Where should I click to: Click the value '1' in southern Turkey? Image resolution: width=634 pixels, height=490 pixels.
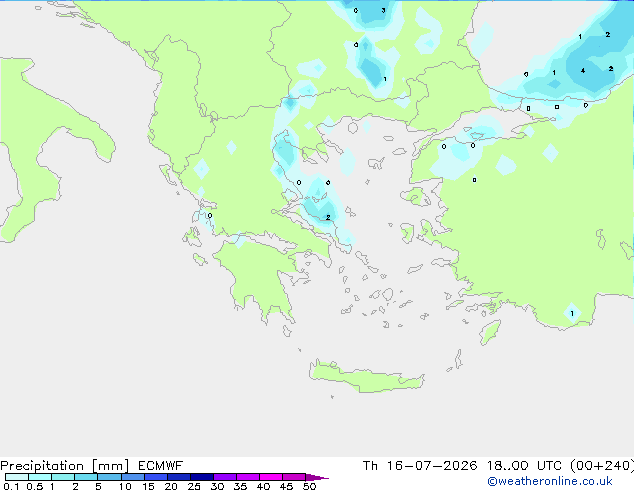point(572,313)
